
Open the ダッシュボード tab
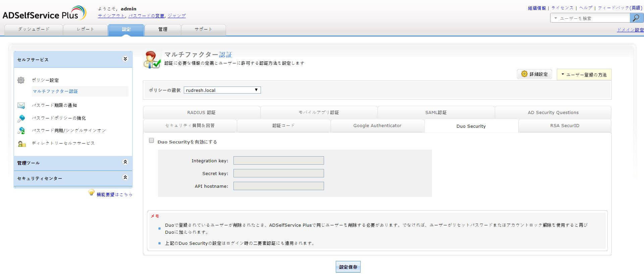(x=34, y=30)
